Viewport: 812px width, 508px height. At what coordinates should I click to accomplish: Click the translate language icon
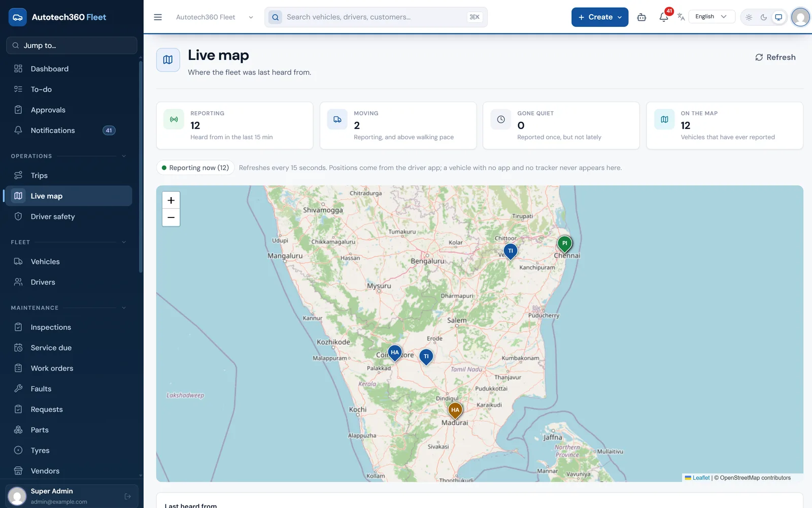point(681,17)
